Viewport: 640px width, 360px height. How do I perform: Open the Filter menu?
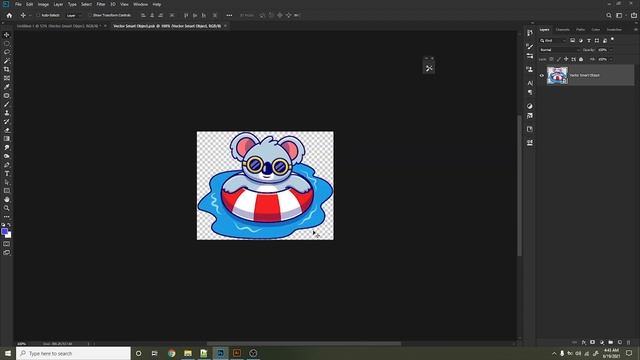point(101,4)
